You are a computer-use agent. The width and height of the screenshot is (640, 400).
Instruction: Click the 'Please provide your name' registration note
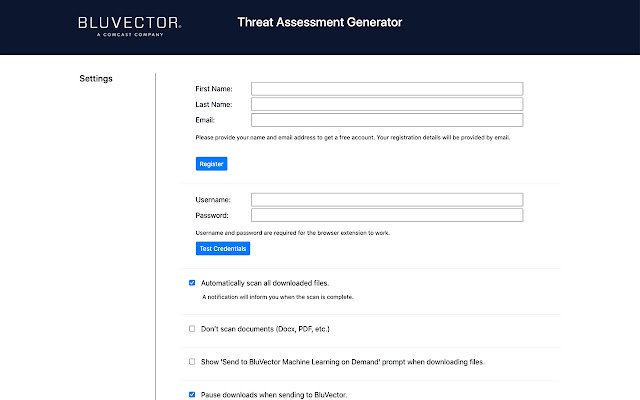pyautogui.click(x=353, y=138)
